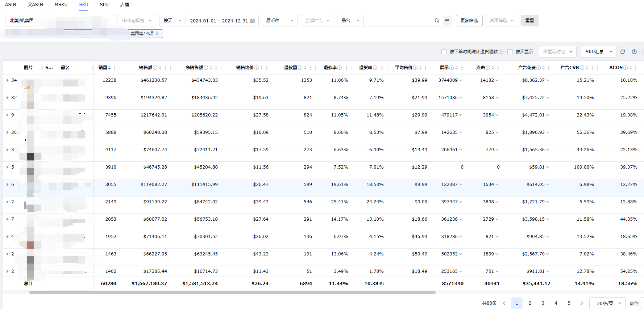644x309 pixels.
Task: Click the calendar icon in date range
Action: point(253,21)
